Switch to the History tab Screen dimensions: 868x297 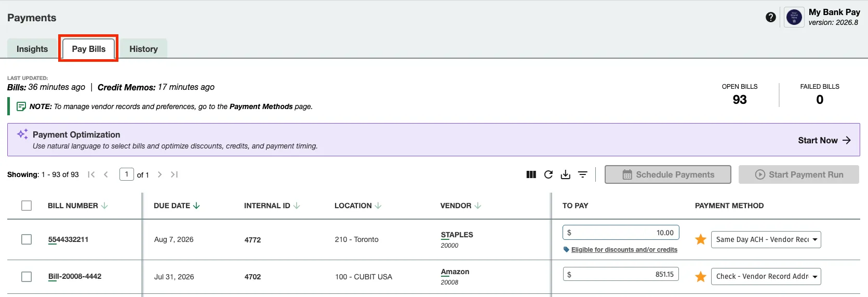[143, 49]
